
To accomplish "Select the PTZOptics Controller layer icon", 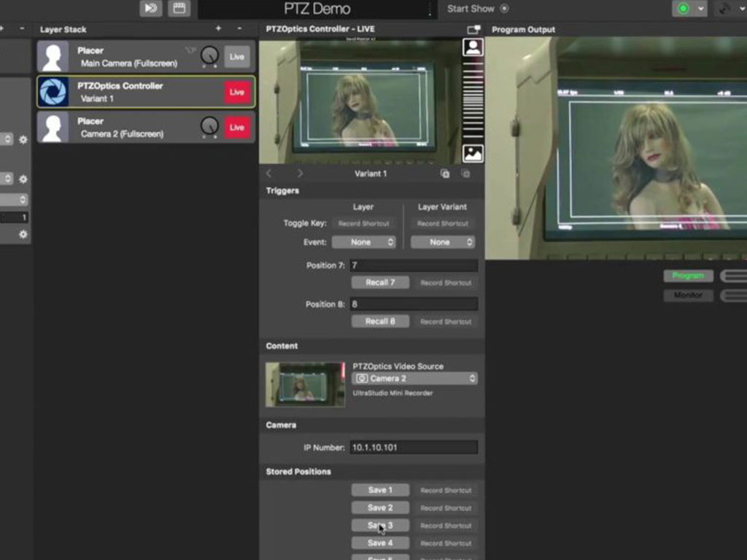I will pyautogui.click(x=53, y=92).
